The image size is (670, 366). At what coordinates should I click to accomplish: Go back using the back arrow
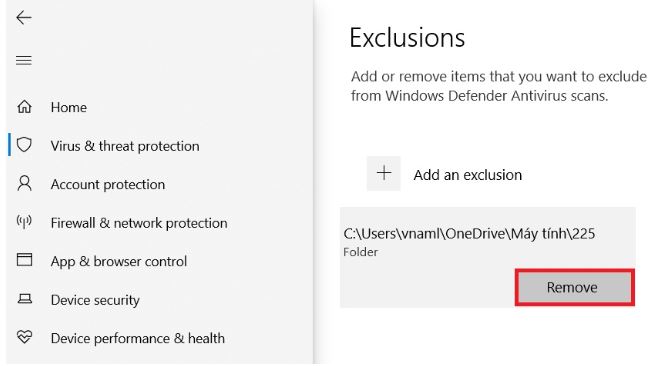[24, 18]
